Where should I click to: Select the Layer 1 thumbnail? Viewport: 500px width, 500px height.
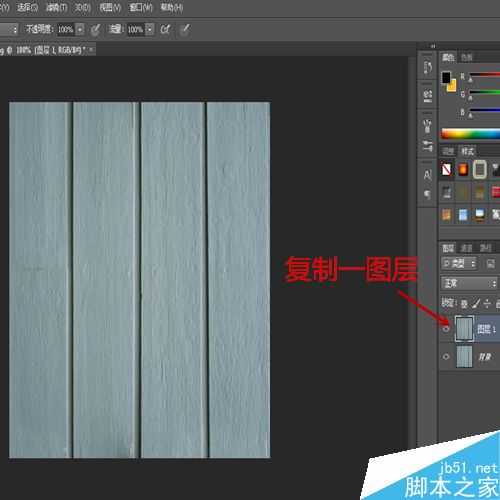(464, 329)
